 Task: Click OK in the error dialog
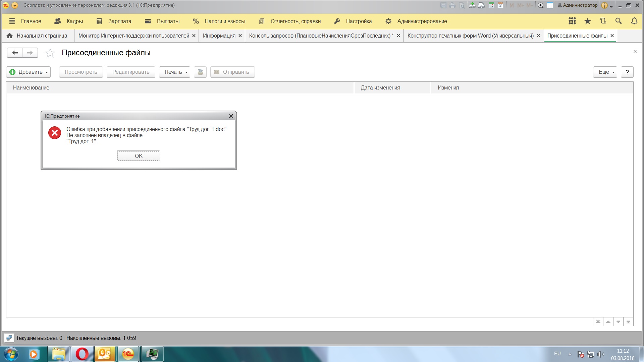138,156
